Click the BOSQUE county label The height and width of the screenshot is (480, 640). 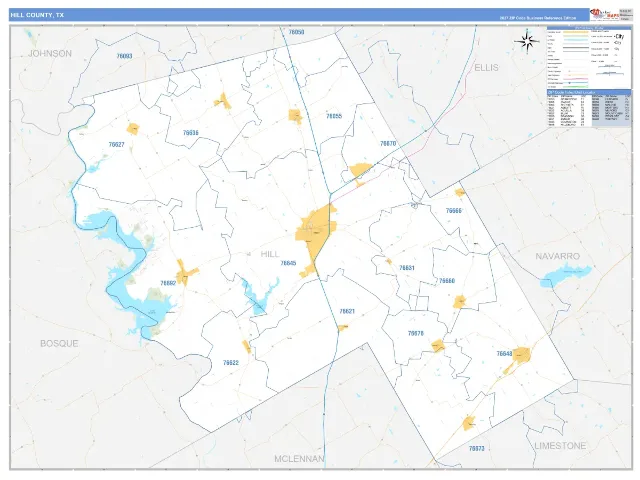(59, 343)
